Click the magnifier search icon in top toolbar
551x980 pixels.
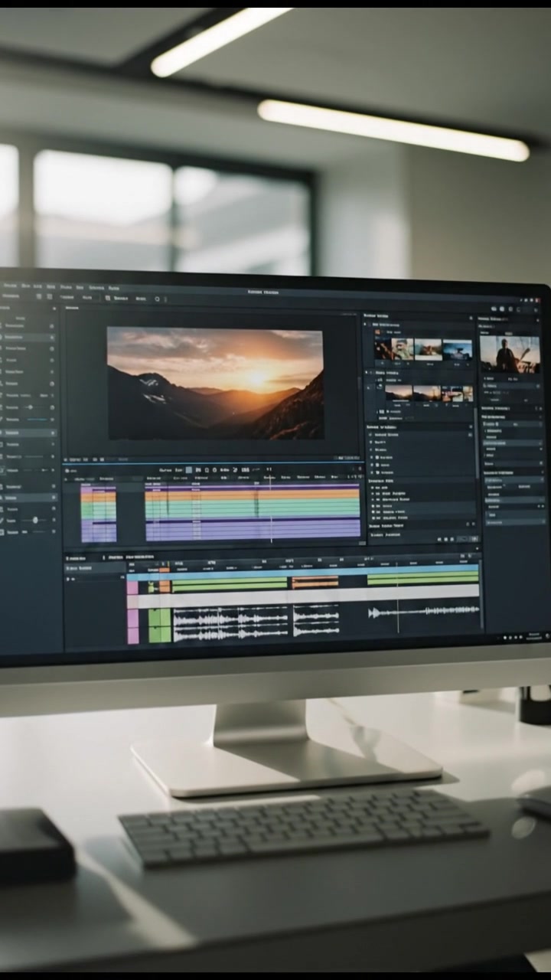pyautogui.click(x=158, y=299)
